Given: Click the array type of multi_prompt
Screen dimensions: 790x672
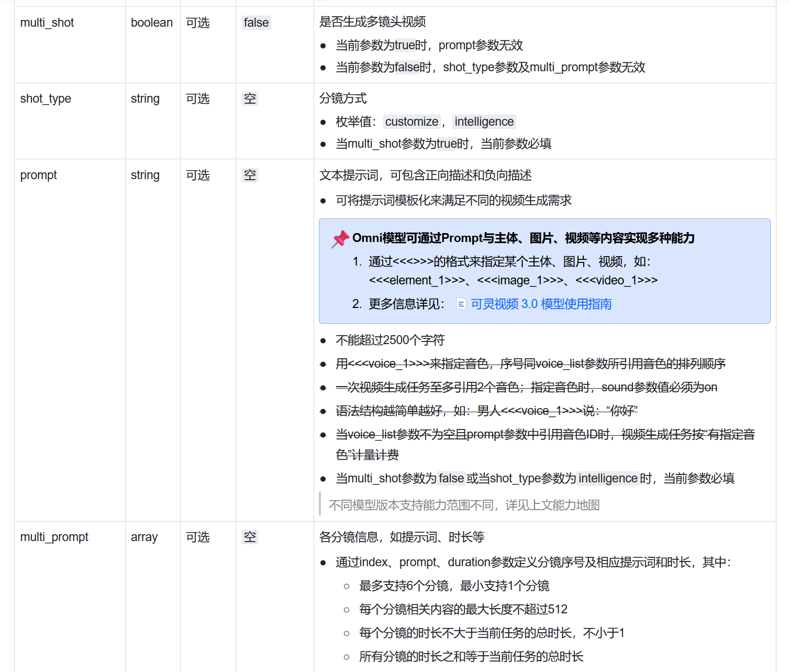Looking at the screenshot, I should pos(144,537).
